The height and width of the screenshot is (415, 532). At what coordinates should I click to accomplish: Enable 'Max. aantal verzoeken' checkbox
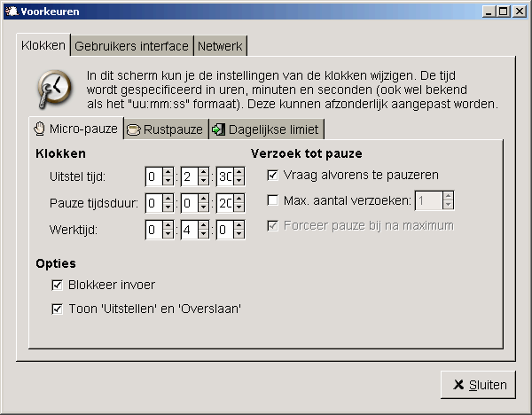pos(272,200)
